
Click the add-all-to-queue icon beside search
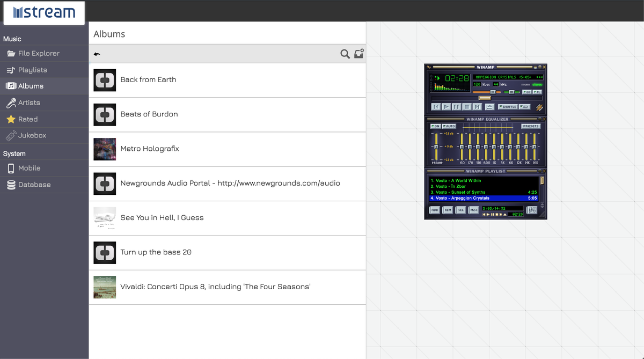coord(359,54)
